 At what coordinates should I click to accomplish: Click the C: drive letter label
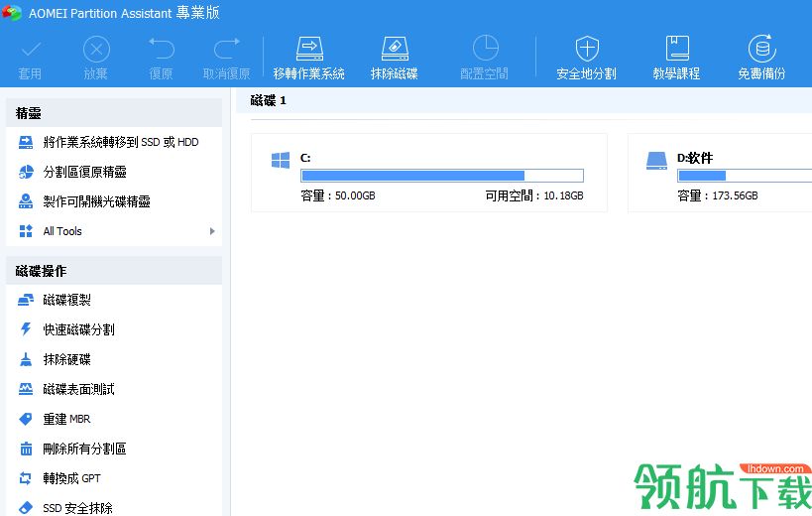[x=305, y=158]
